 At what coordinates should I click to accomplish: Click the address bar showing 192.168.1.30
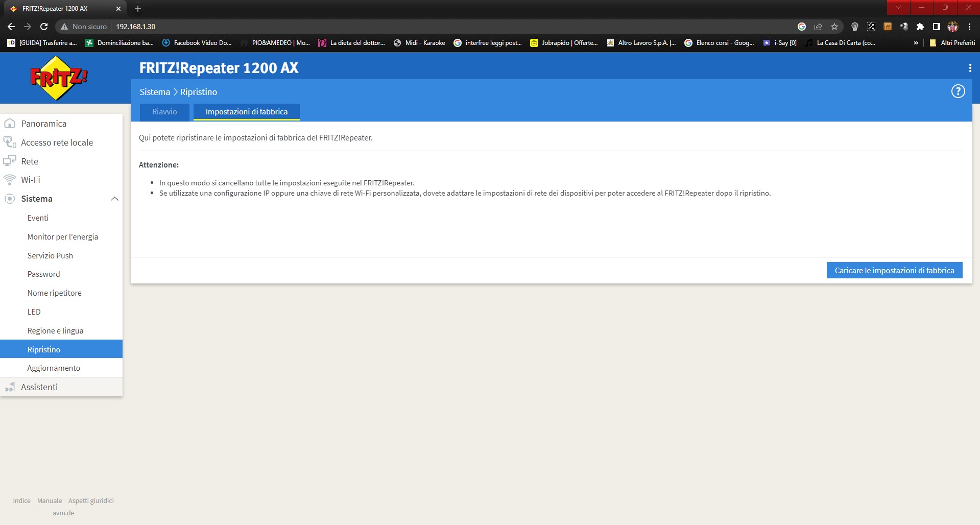[x=449, y=27]
